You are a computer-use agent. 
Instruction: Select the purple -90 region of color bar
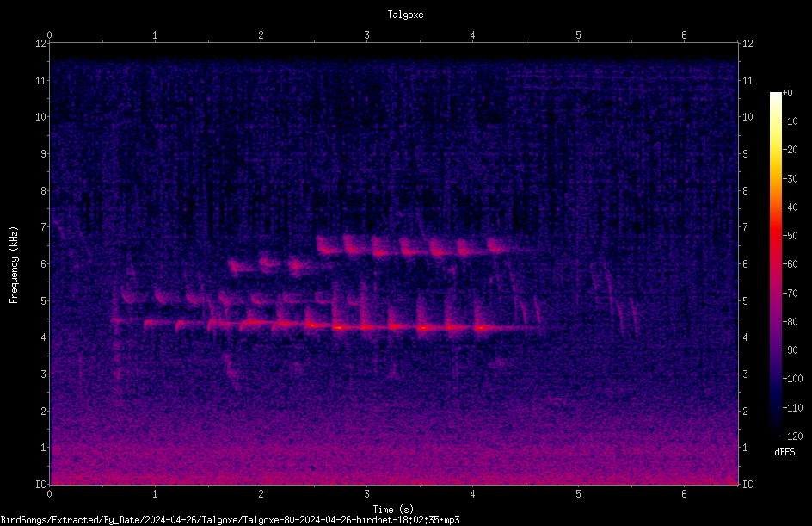[x=776, y=350]
